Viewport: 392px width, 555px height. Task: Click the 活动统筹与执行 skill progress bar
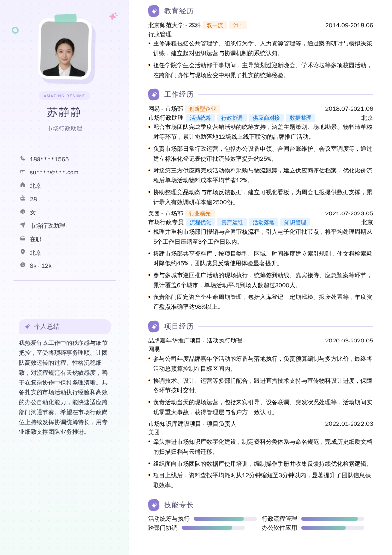[225, 519]
